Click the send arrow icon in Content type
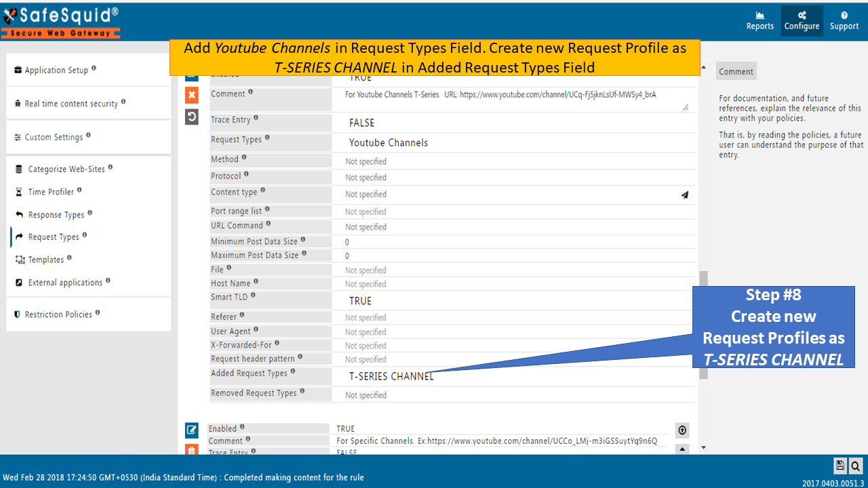The height and width of the screenshot is (488, 868). (x=685, y=195)
